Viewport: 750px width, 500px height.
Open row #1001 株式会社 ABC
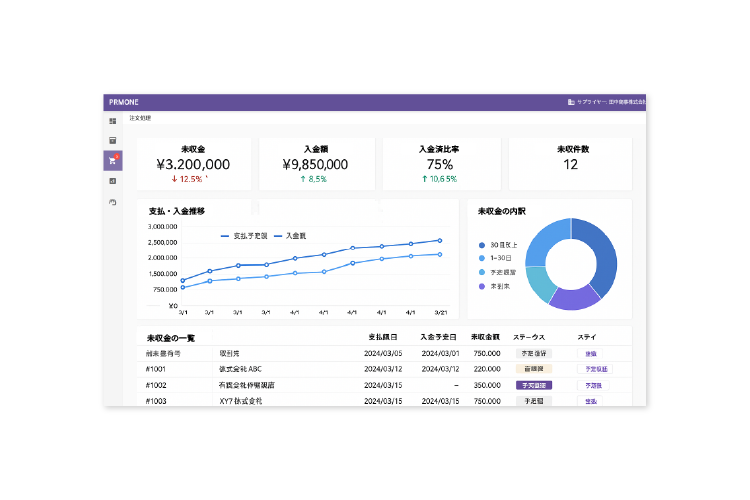point(241,369)
